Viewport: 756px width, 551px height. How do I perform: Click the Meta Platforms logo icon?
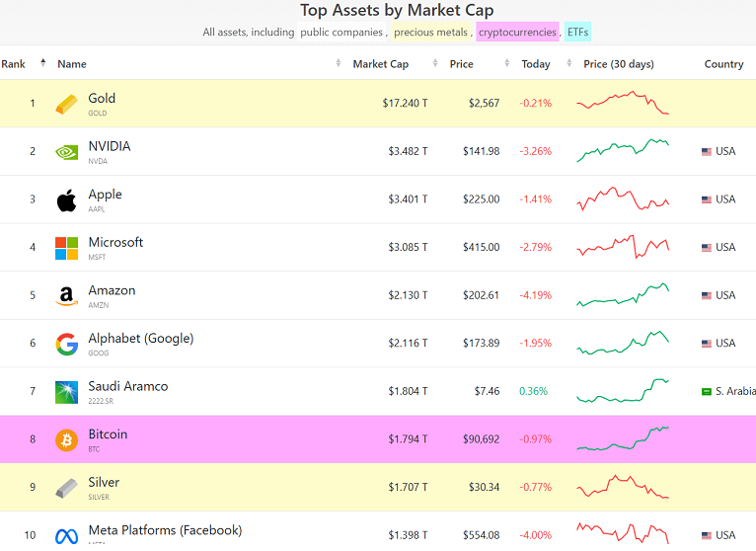(x=66, y=535)
